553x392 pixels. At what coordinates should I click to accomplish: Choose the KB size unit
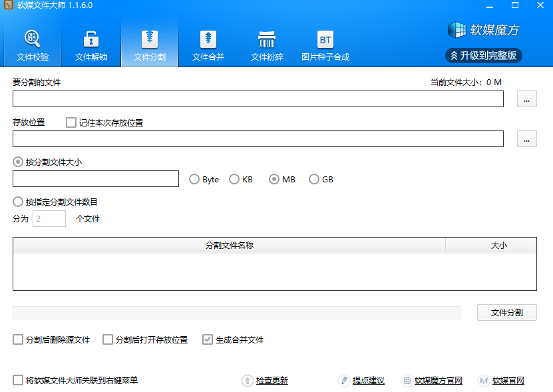pos(234,179)
